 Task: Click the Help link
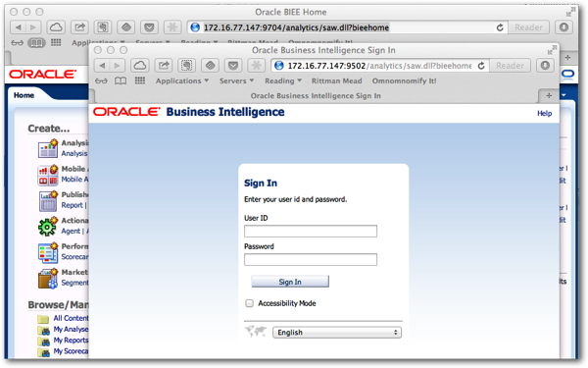pyautogui.click(x=544, y=114)
